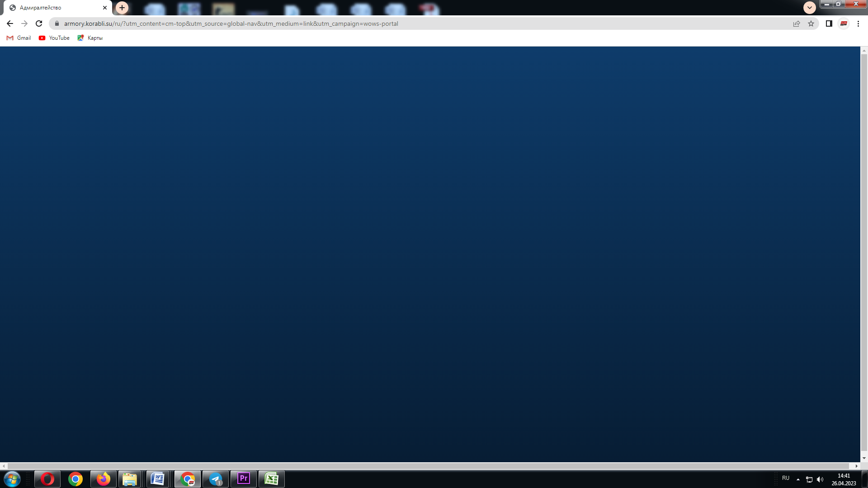Reload the Адмиралтейство page
868x488 pixels.
pyautogui.click(x=39, y=23)
